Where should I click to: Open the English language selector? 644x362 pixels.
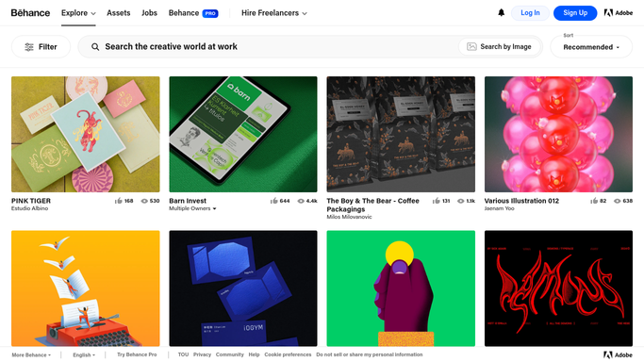pos(84,355)
